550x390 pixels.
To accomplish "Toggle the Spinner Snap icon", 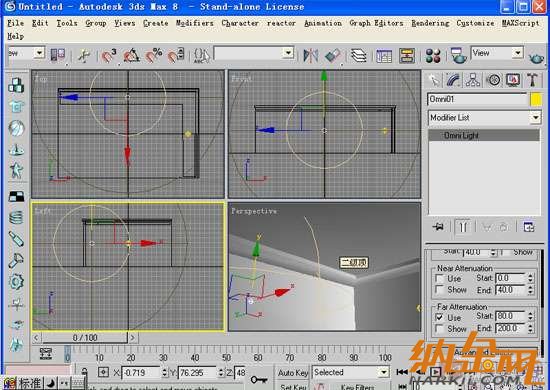I will (175, 55).
